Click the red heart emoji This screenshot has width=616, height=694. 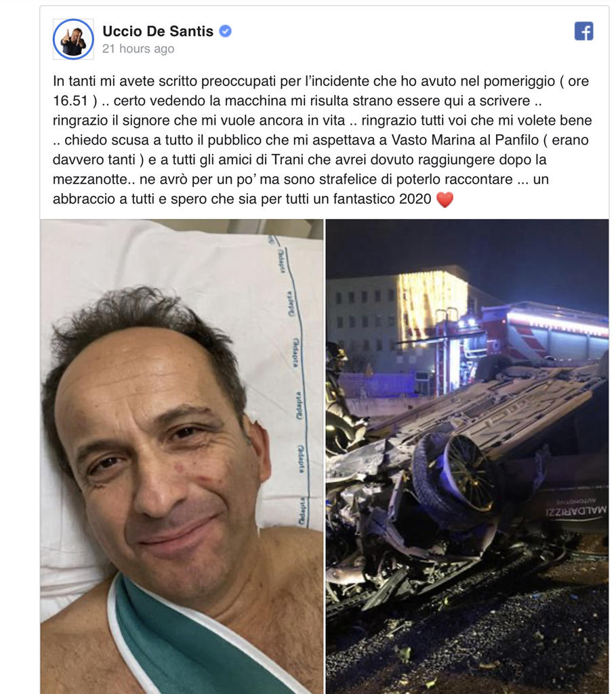445,200
